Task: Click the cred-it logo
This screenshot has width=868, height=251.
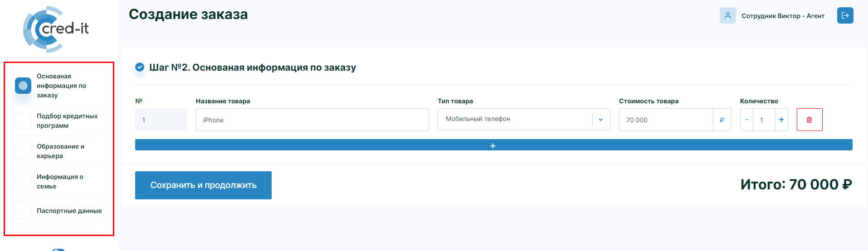Action: (56, 29)
